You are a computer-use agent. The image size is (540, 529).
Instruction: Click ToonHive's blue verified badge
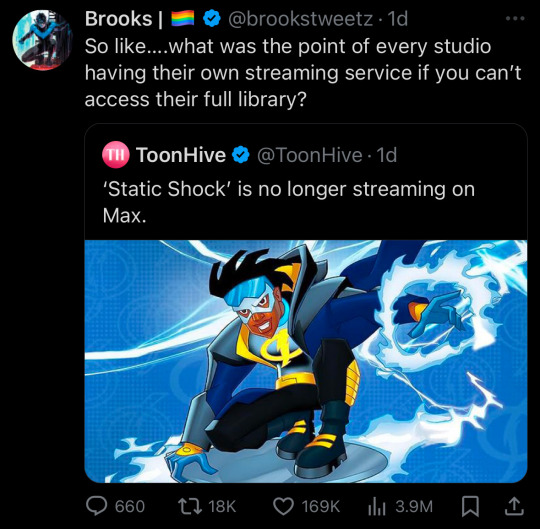tap(241, 155)
